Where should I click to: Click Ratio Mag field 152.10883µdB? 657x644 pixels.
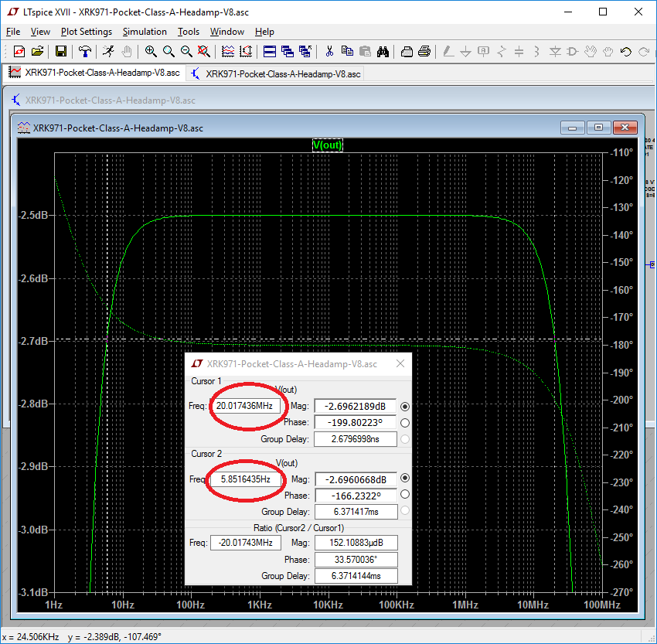(356, 543)
